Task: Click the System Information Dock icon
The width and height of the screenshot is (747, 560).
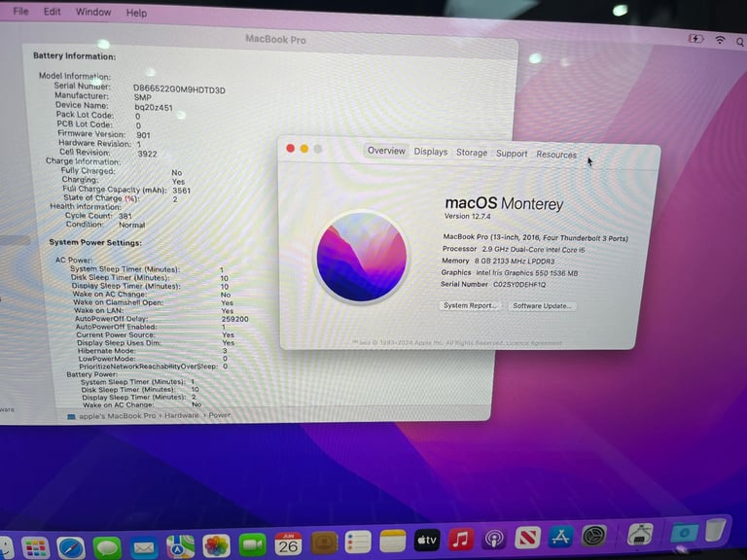Action: tap(639, 535)
